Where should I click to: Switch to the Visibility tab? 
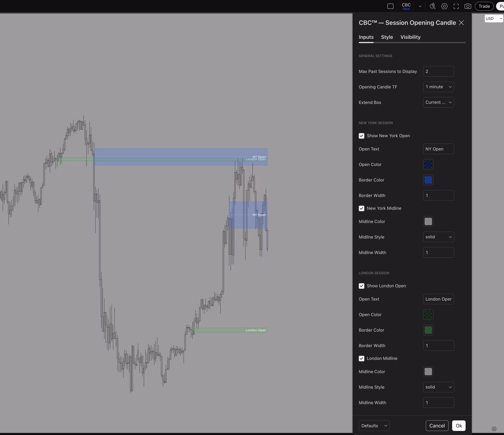coord(410,37)
